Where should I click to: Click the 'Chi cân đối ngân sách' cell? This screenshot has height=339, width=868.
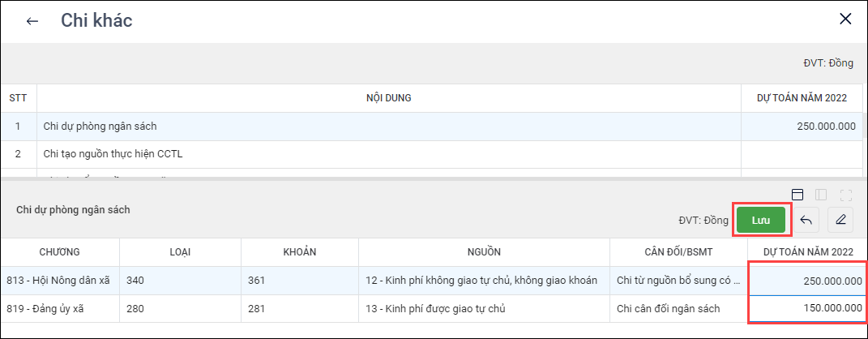[x=678, y=308]
